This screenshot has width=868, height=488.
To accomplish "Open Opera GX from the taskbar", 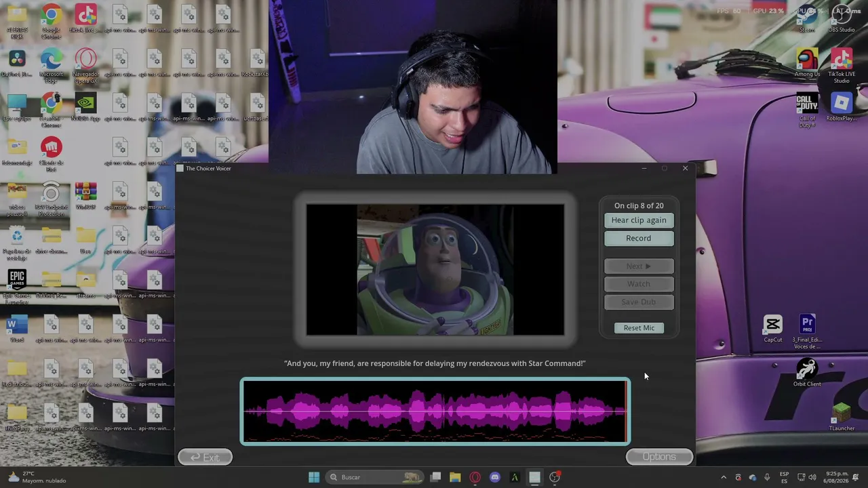I will [475, 477].
